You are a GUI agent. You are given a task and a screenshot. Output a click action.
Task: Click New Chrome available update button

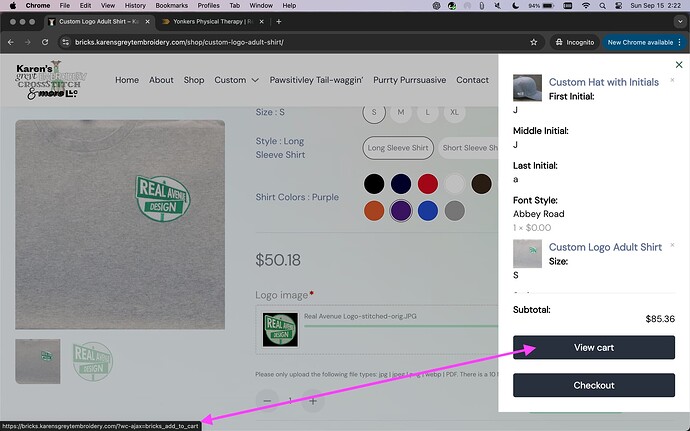click(644, 42)
